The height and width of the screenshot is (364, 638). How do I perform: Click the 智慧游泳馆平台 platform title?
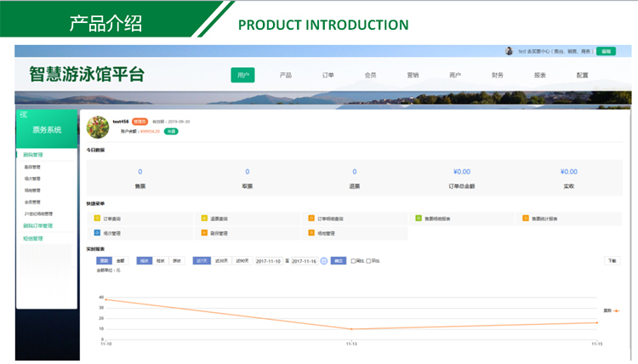(x=87, y=74)
